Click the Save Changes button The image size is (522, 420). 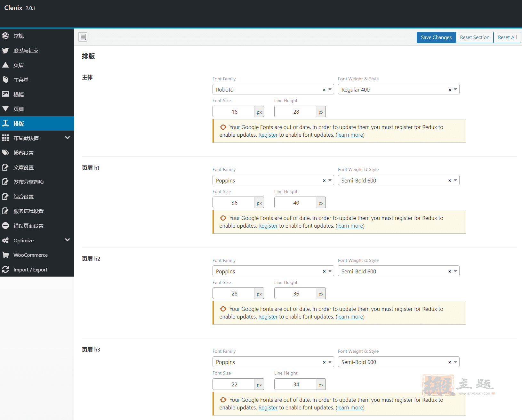tap(436, 37)
